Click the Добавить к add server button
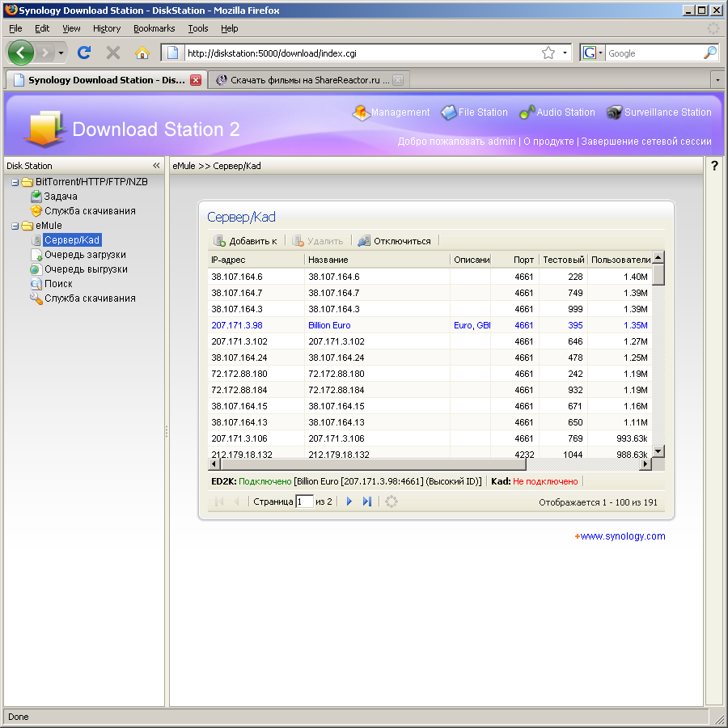Image resolution: width=728 pixels, height=728 pixels. (x=245, y=241)
